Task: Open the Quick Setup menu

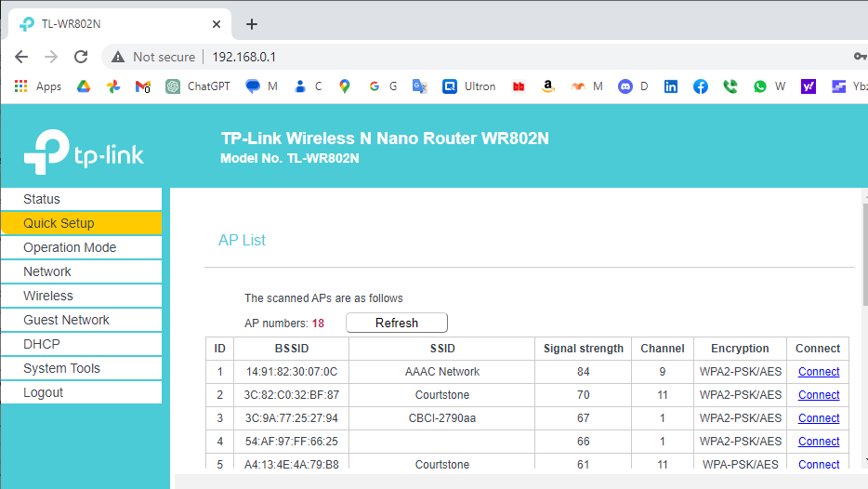Action: pyautogui.click(x=82, y=223)
